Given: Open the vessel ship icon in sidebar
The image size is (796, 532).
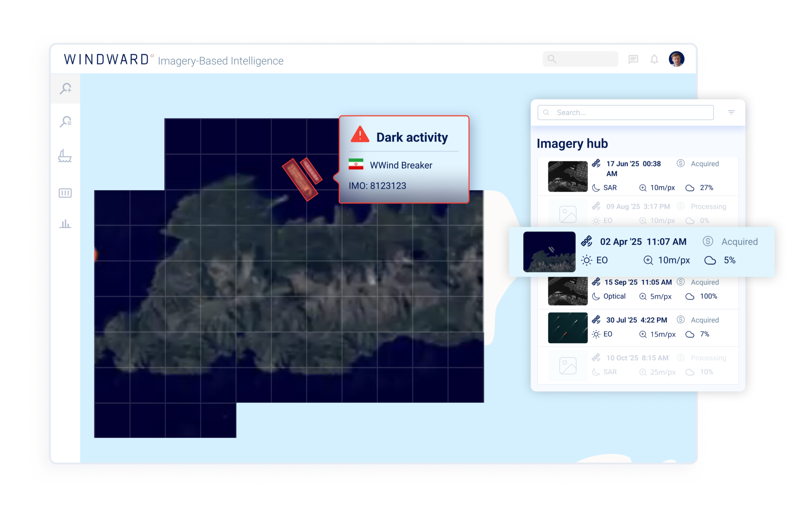Looking at the screenshot, I should 65,156.
